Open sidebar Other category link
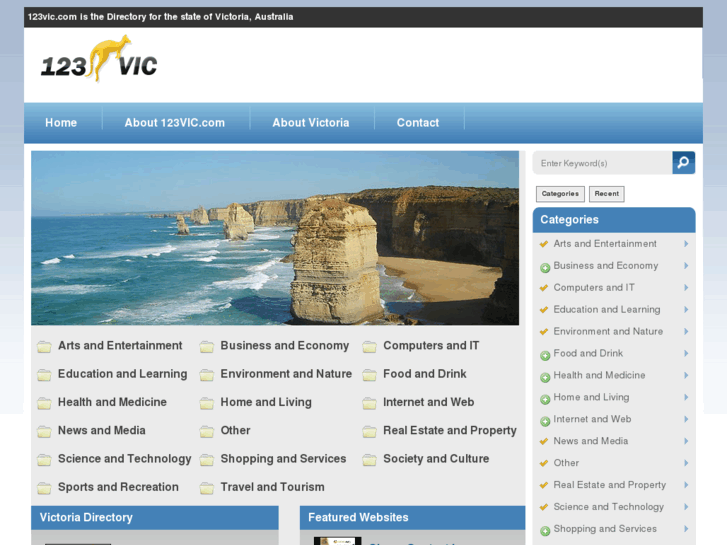The width and height of the screenshot is (727, 545). point(566,463)
